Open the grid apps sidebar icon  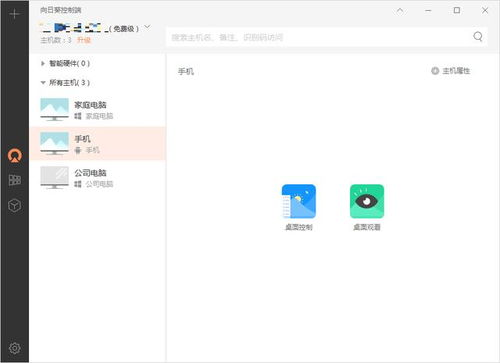[x=15, y=180]
